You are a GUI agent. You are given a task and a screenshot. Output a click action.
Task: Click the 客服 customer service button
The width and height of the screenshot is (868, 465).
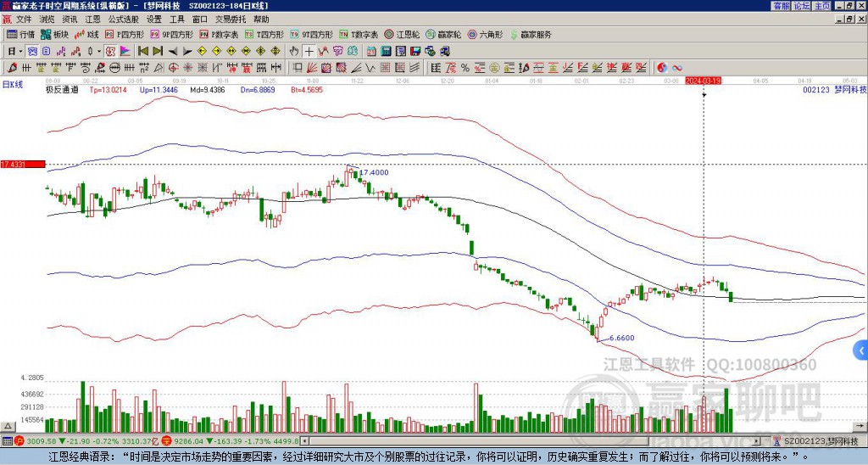coord(781,6)
